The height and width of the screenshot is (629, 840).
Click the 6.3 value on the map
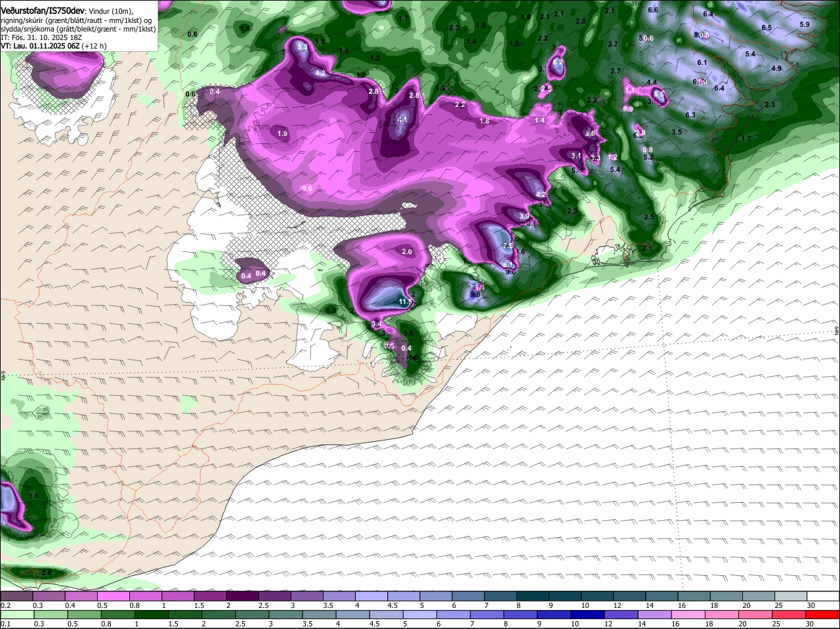[x=690, y=116]
